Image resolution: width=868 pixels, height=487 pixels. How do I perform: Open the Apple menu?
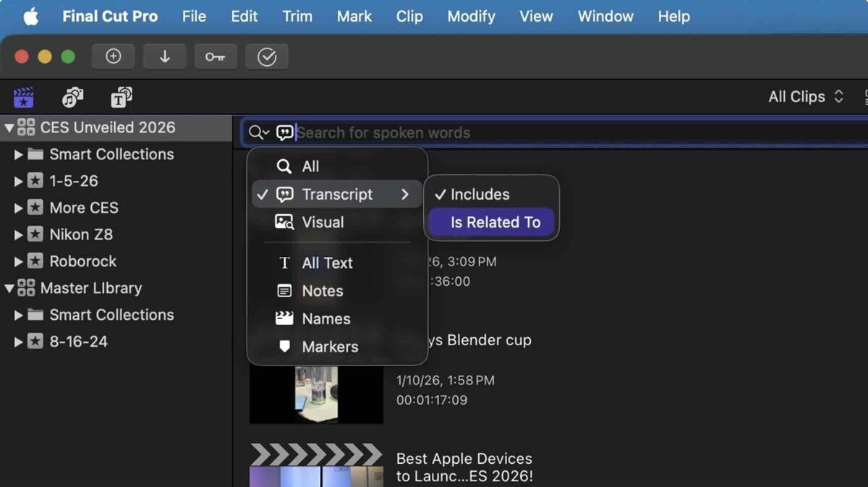click(30, 17)
